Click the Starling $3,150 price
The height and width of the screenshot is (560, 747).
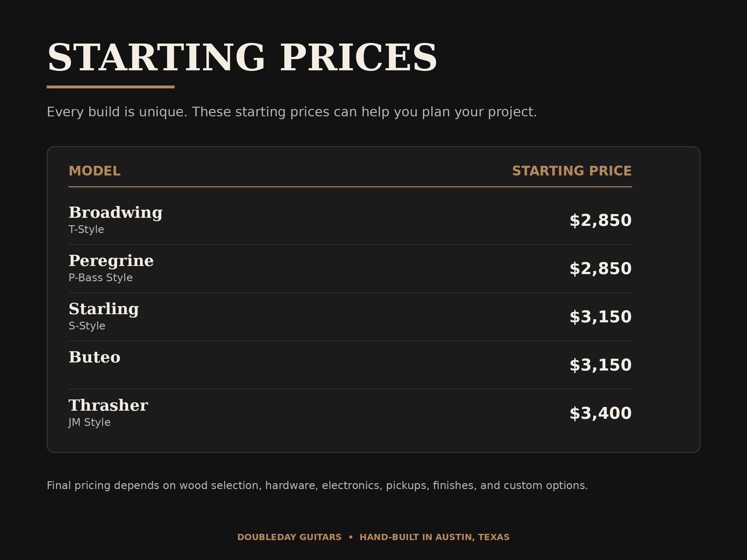click(x=600, y=317)
